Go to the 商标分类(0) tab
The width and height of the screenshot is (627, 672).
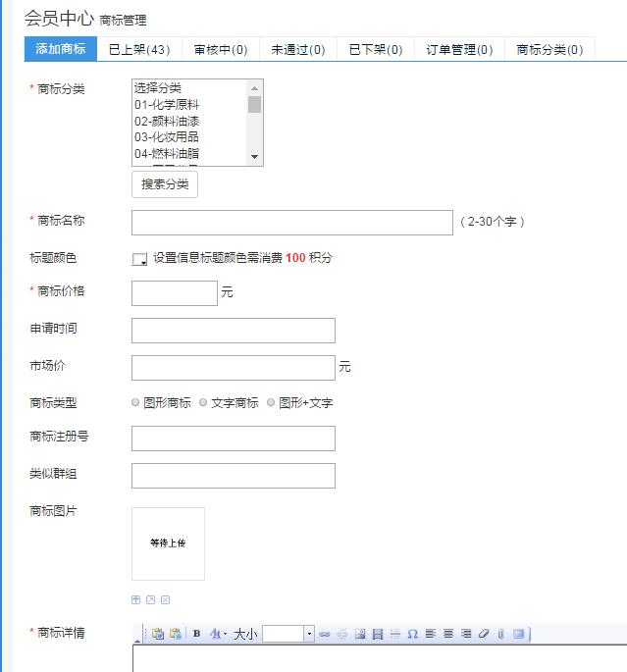[x=549, y=49]
